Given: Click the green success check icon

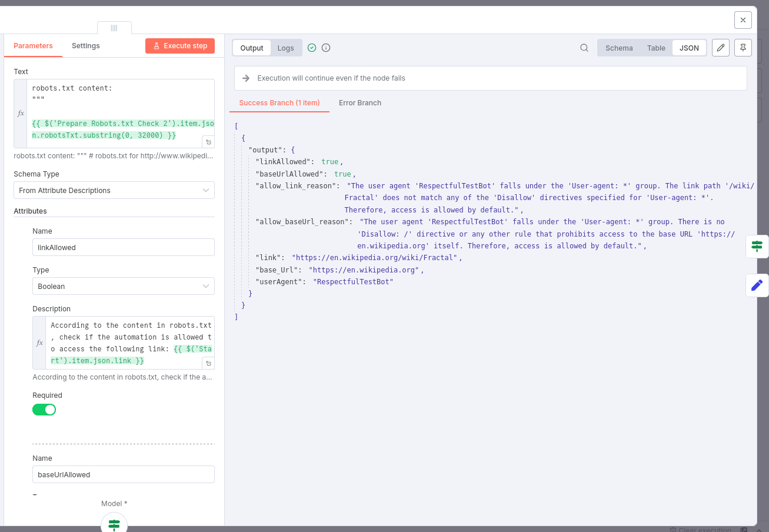Looking at the screenshot, I should tap(312, 48).
